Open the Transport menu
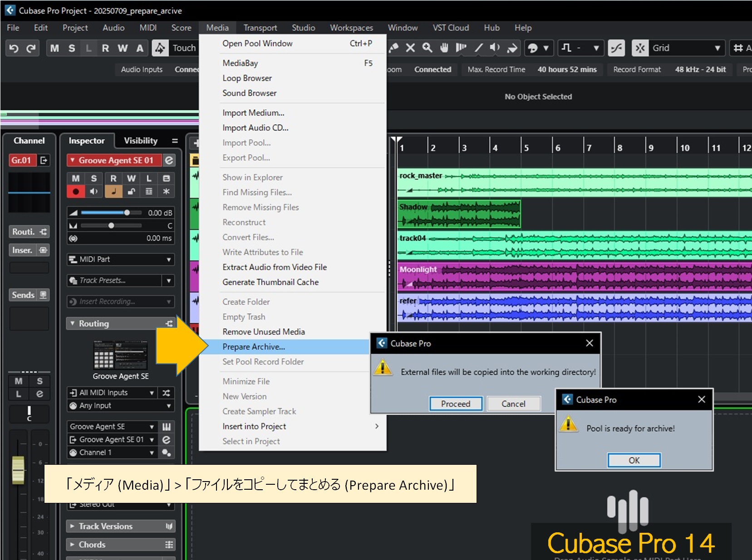This screenshot has width=752, height=560. pos(260,28)
